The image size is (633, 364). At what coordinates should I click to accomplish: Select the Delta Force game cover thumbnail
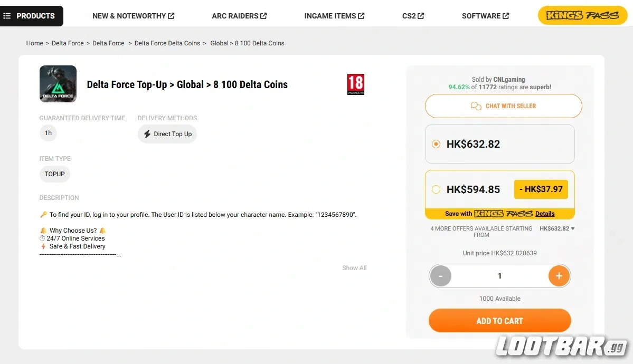[58, 83]
